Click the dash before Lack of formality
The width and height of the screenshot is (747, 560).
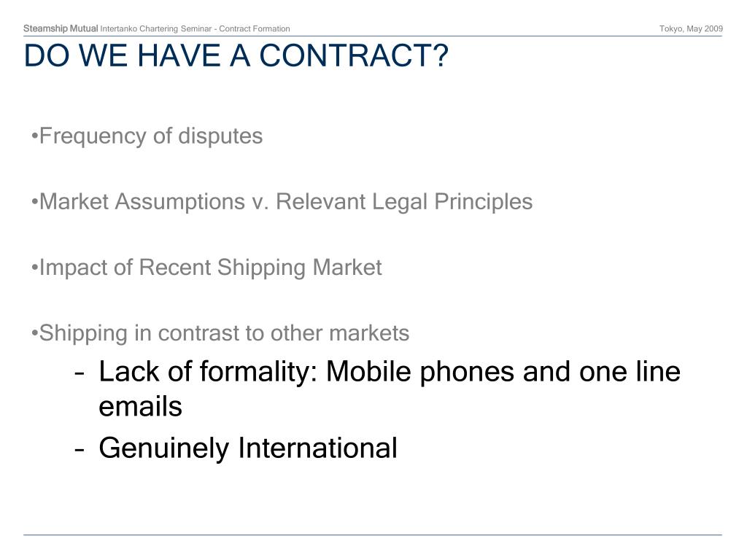(x=80, y=373)
